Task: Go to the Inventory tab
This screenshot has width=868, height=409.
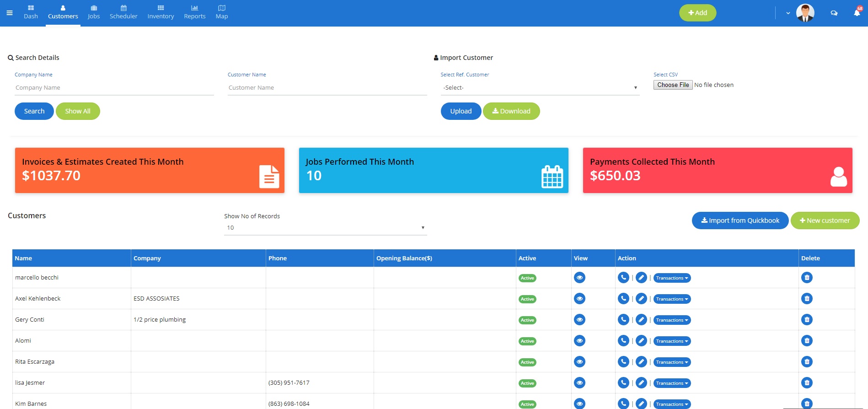Action: point(161,13)
